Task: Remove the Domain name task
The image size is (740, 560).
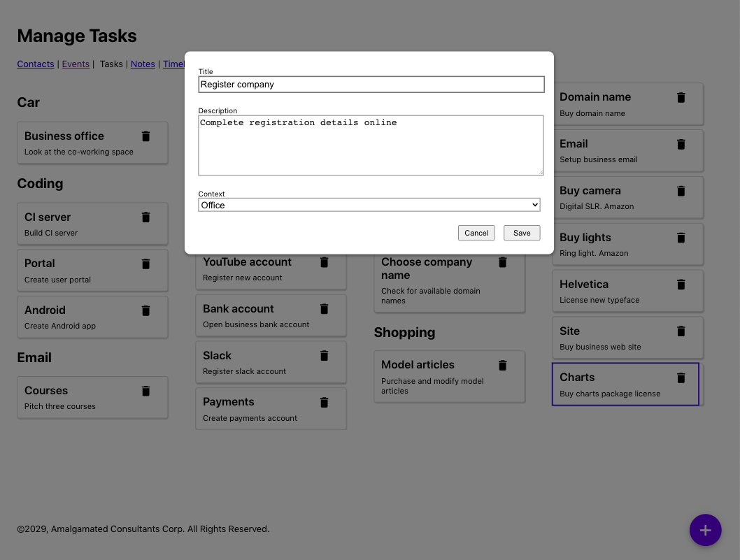Action: (681, 98)
